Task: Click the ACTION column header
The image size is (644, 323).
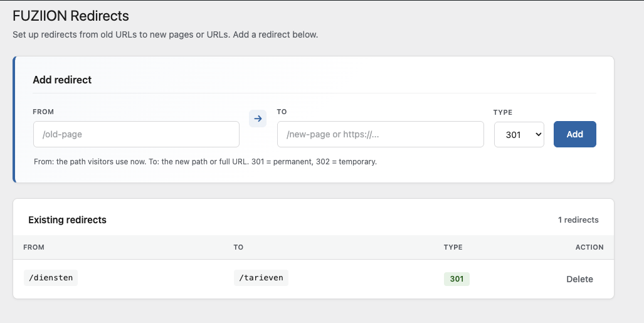Action: [589, 247]
